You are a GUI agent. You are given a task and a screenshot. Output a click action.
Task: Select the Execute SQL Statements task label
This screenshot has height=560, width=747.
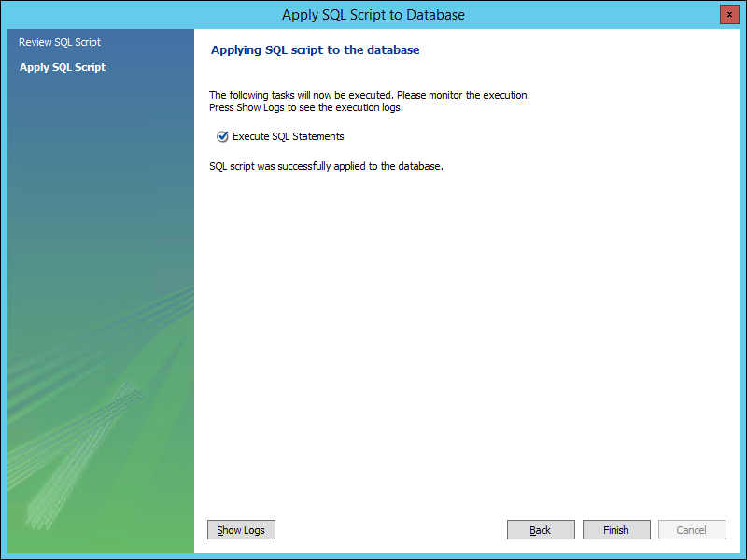click(289, 136)
